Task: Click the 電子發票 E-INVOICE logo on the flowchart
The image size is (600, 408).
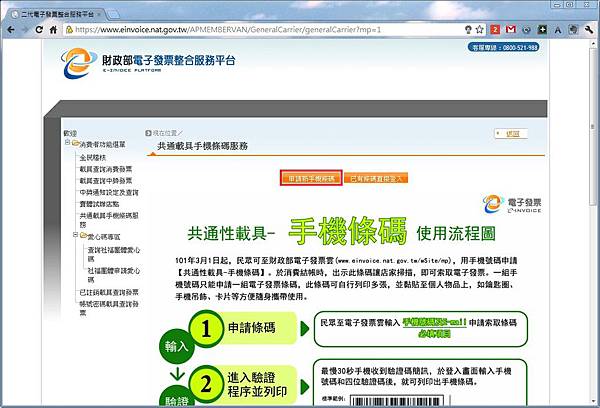Action: (x=512, y=204)
